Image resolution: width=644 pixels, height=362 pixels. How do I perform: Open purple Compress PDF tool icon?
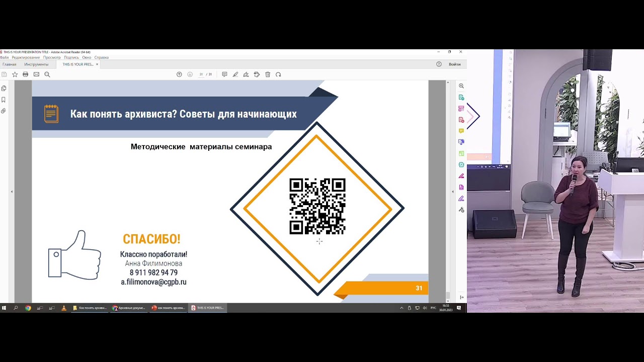point(461,187)
